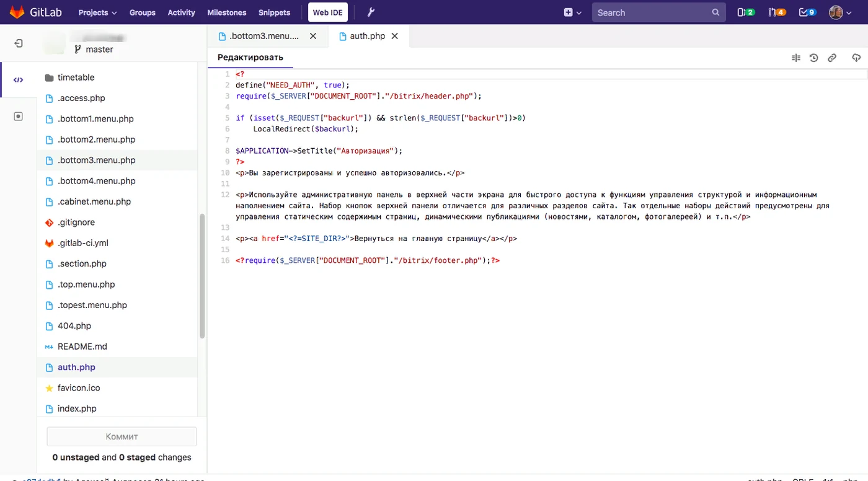Click the Коммит button
This screenshot has width=868, height=481.
pyautogui.click(x=122, y=436)
